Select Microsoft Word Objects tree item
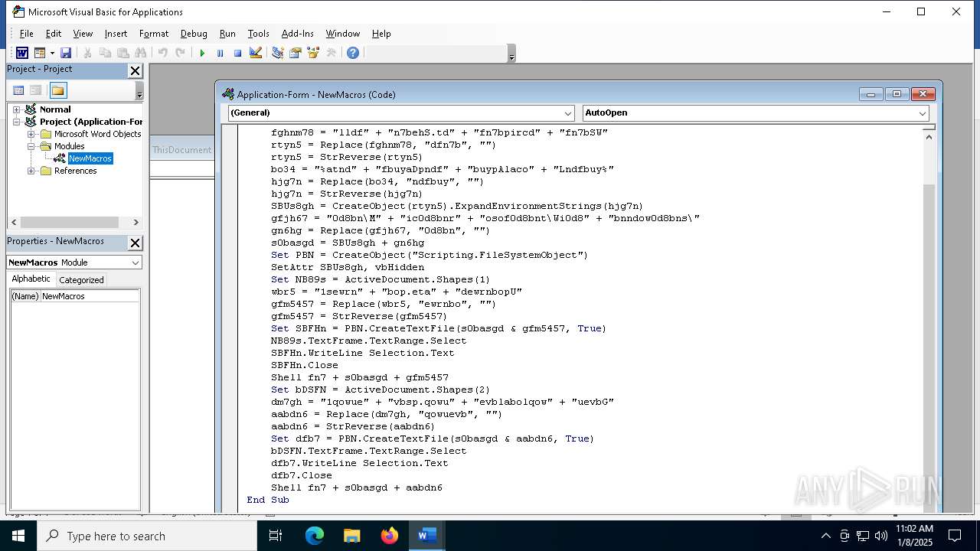This screenshot has height=551, width=980. pyautogui.click(x=97, y=134)
